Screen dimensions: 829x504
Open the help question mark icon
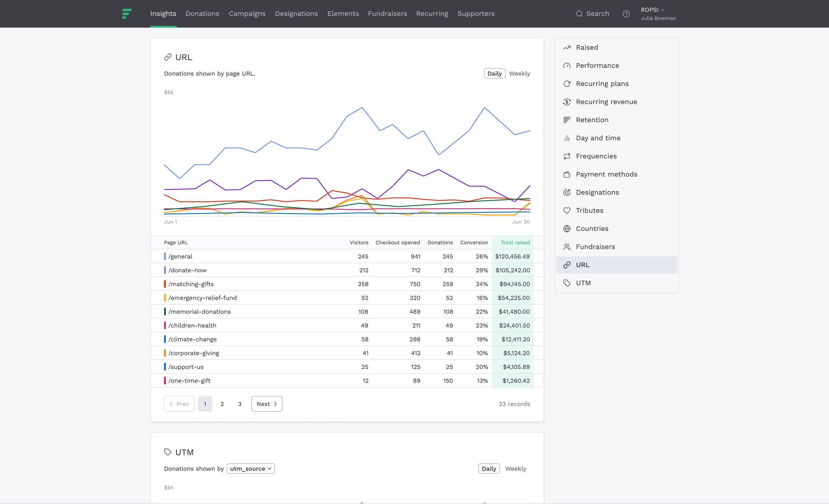tap(626, 14)
